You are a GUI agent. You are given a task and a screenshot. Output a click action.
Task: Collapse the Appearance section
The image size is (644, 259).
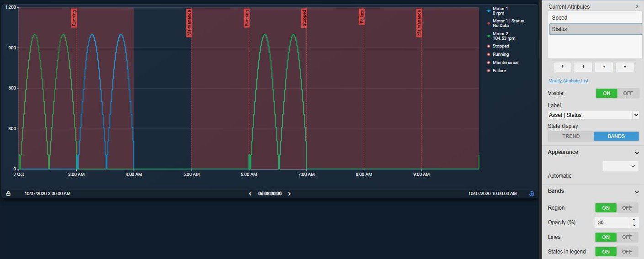[637, 153]
